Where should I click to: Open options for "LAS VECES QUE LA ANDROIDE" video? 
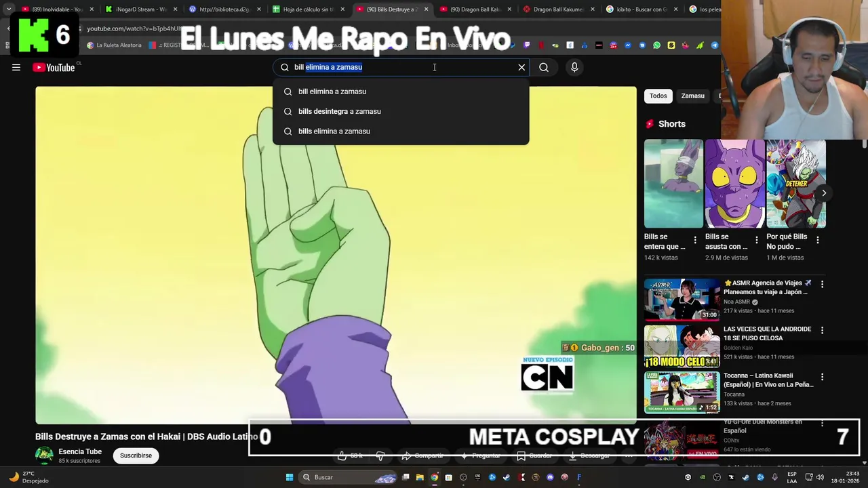[x=822, y=330]
